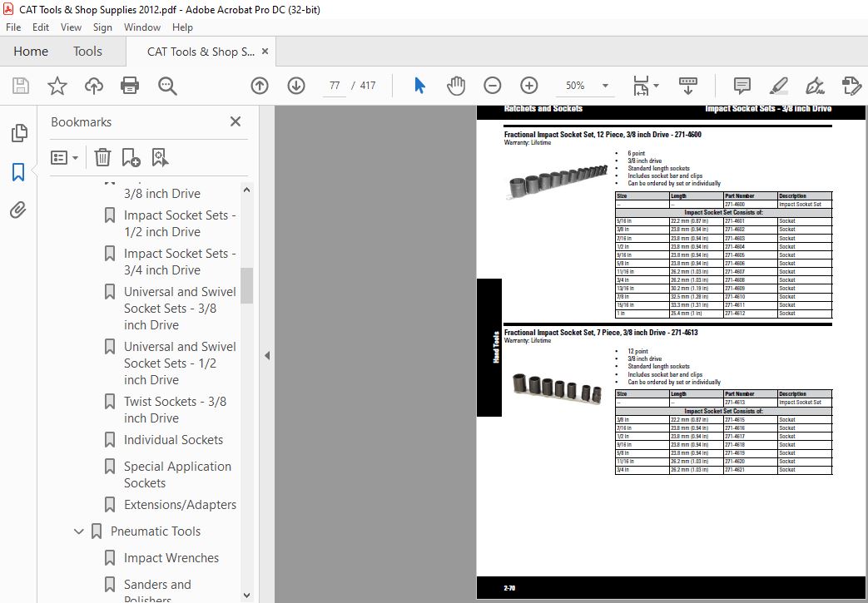Activate the Hand pan tool
This screenshot has height=603, width=868.
[x=455, y=86]
